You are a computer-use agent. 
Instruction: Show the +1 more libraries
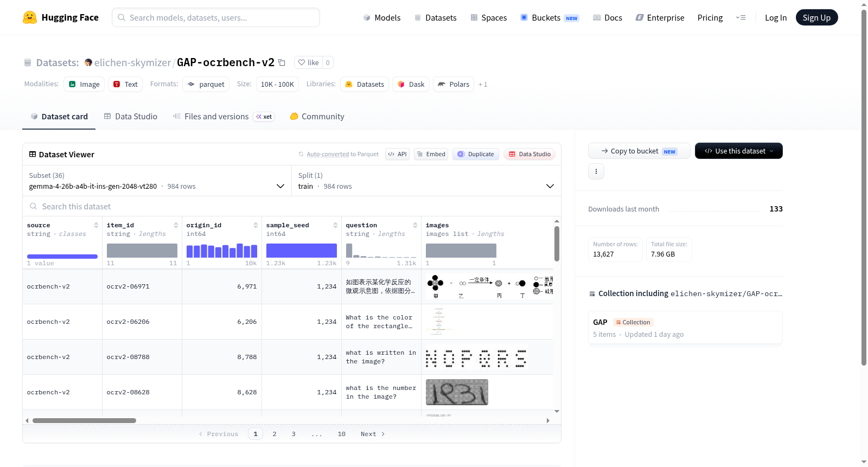click(483, 85)
